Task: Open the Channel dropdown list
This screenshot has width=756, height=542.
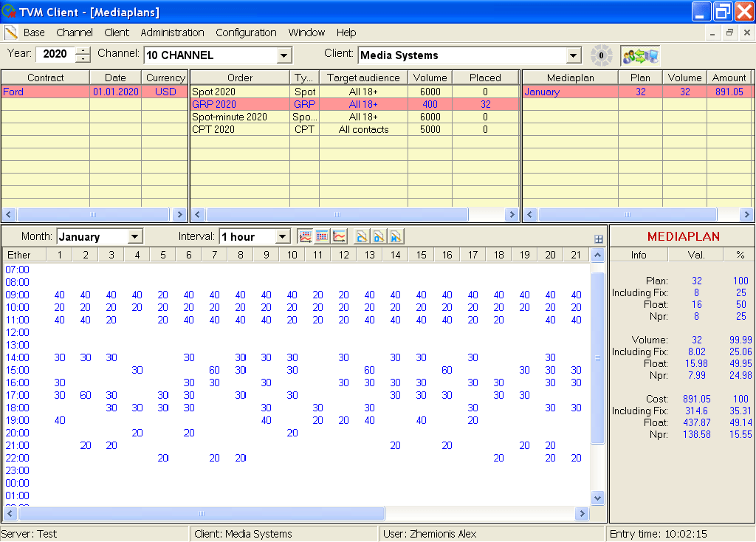Action: [x=284, y=55]
